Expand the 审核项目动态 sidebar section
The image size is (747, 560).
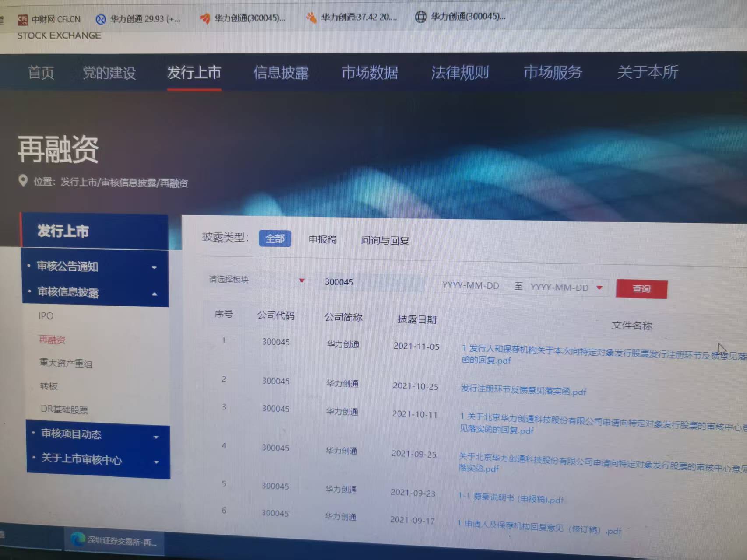coord(98,434)
